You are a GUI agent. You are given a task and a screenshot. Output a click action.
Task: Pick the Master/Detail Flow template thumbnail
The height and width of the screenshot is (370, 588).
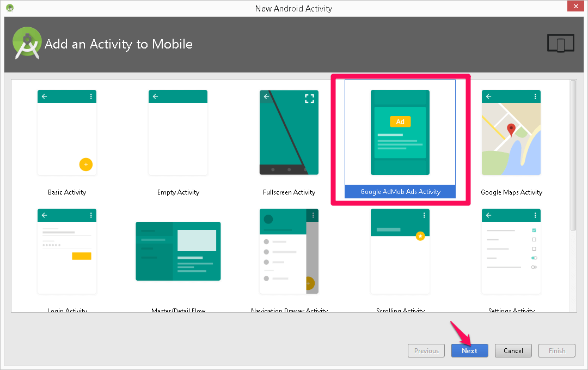(x=178, y=251)
